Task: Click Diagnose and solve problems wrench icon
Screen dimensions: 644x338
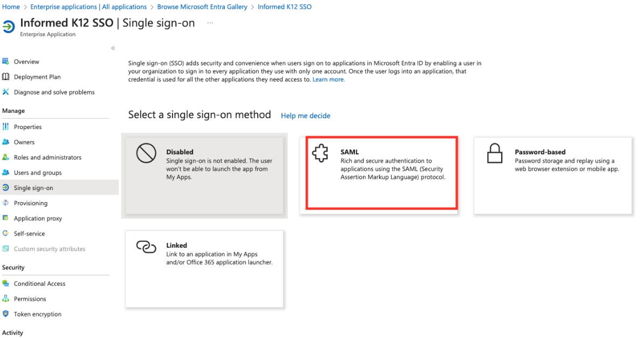Action: pyautogui.click(x=6, y=92)
